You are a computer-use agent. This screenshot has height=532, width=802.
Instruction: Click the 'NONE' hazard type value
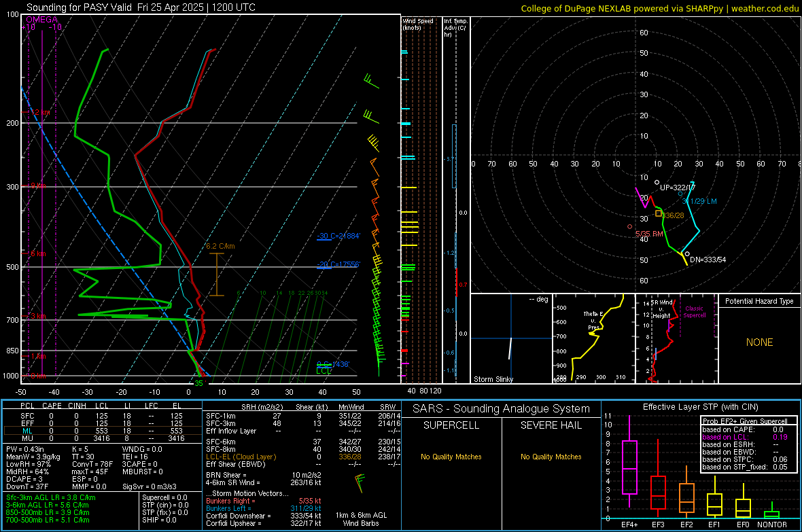759,342
